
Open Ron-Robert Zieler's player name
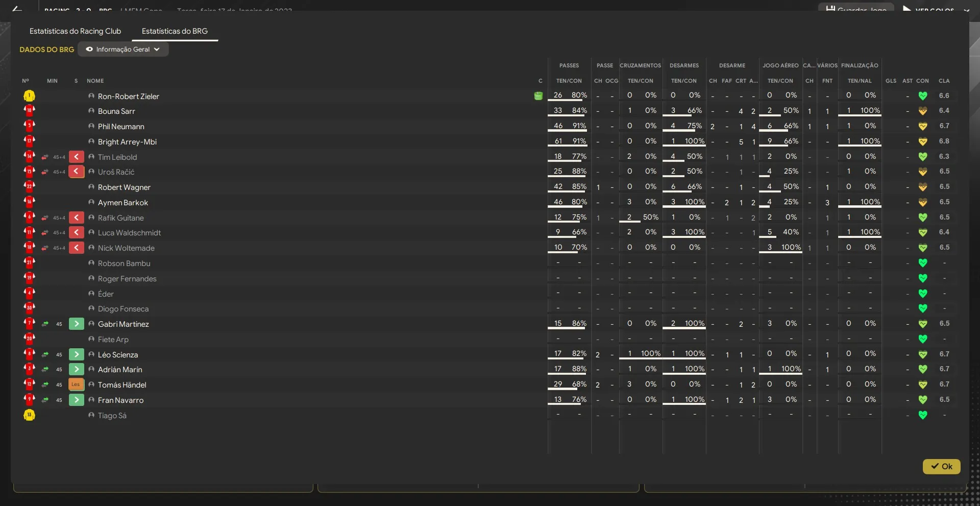pos(129,96)
